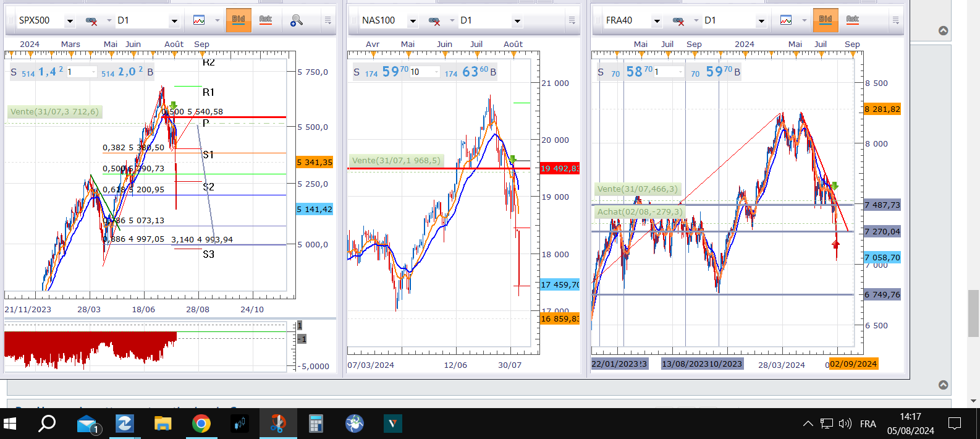Enable Ask price display on FRA40 chart
Viewport: 980px width, 439px height.
[x=853, y=20]
